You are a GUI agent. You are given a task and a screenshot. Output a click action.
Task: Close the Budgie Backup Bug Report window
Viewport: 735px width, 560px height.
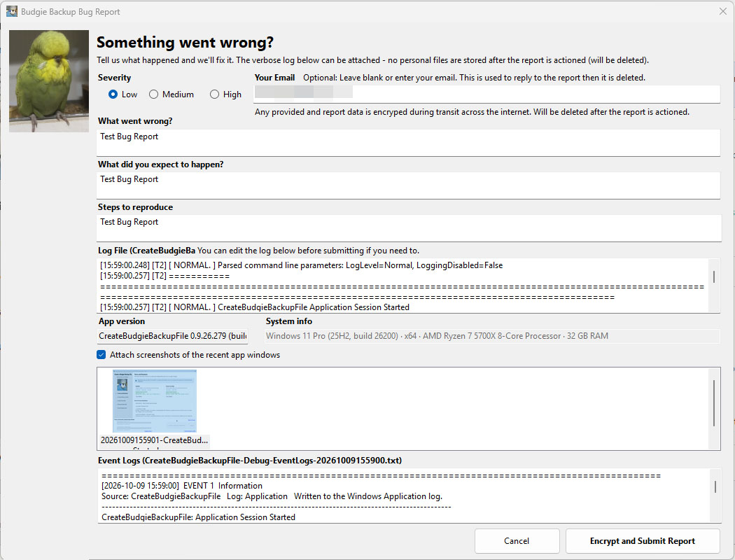[723, 11]
